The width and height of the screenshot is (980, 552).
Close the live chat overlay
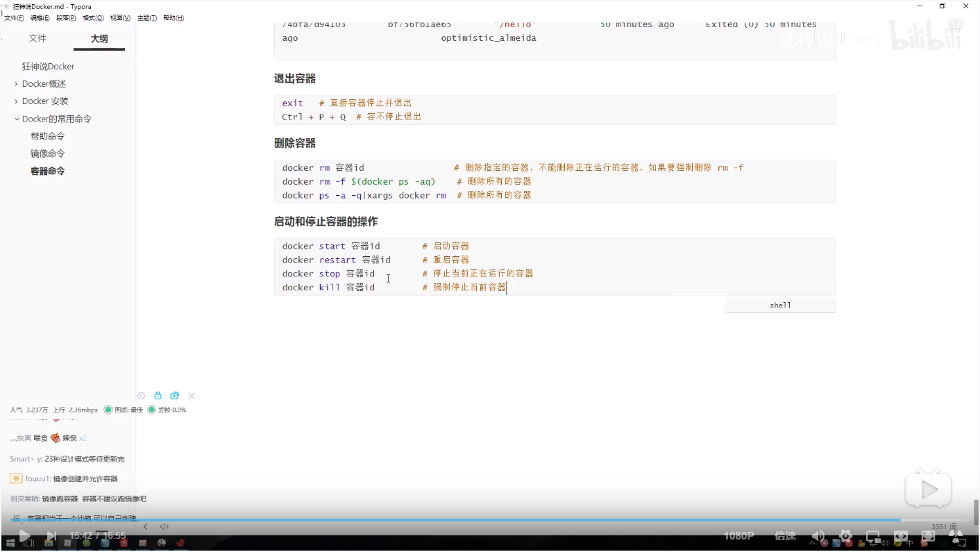(192, 396)
